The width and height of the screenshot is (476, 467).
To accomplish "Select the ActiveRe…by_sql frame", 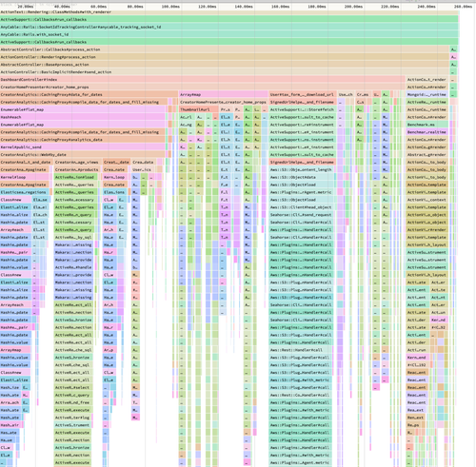I will click(74, 238).
